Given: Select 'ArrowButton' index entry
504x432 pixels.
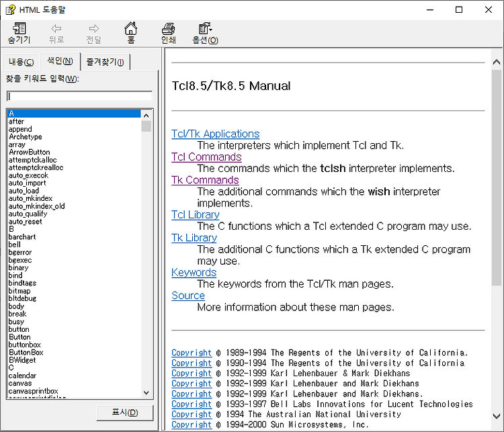Looking at the screenshot, I should pyautogui.click(x=30, y=153).
